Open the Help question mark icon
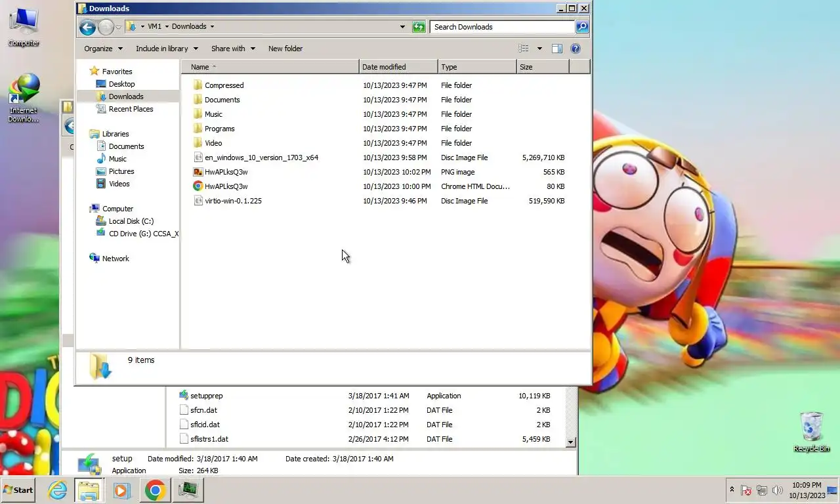840x504 pixels. 576,49
